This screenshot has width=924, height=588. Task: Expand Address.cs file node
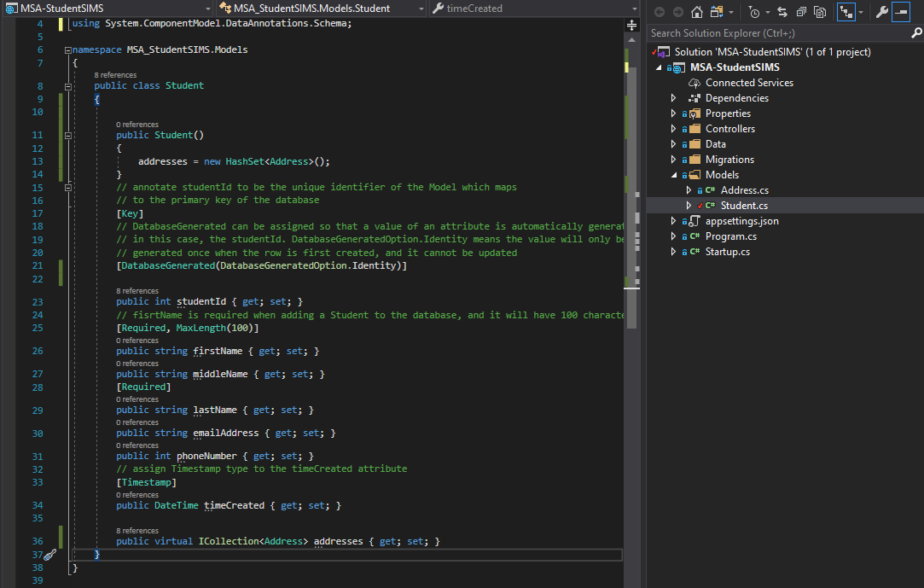point(689,190)
